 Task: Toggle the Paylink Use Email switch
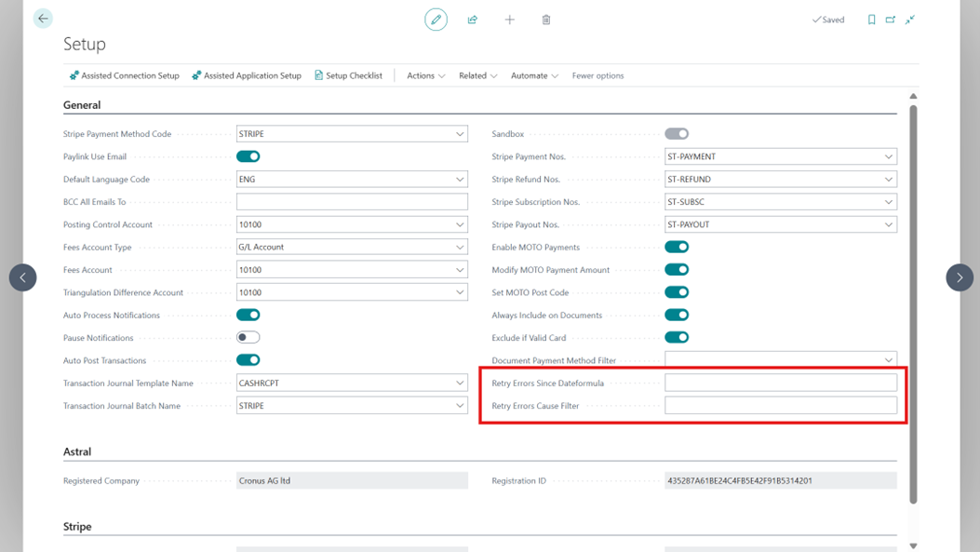click(x=248, y=156)
